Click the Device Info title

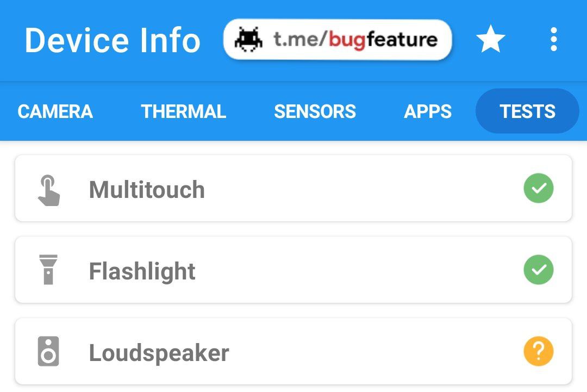click(x=113, y=41)
